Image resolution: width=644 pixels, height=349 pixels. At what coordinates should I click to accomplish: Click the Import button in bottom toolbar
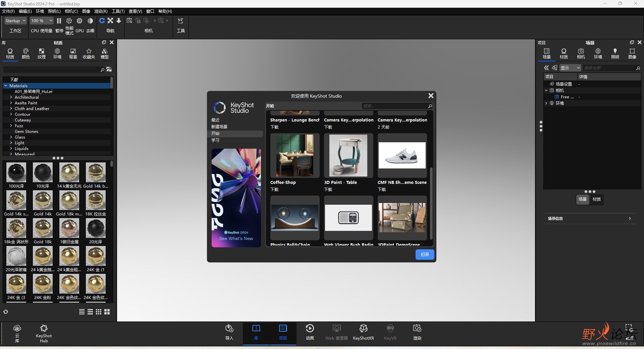[x=229, y=333]
